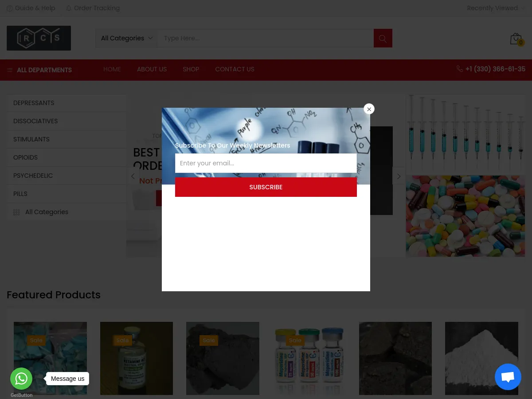Open the HOME menu item
The width and height of the screenshot is (532, 399).
(112, 69)
